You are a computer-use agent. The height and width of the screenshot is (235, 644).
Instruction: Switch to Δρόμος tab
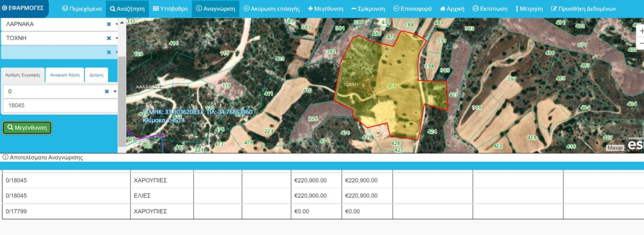click(97, 75)
